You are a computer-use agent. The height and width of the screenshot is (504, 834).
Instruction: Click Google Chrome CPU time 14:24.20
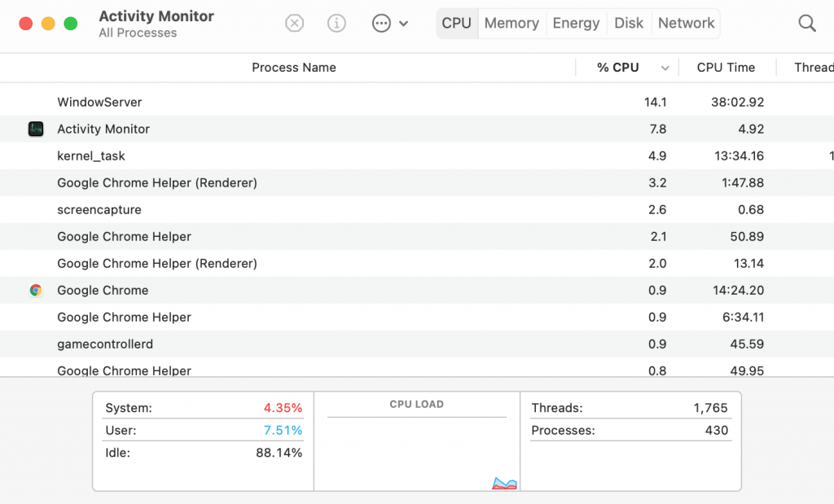tap(738, 291)
